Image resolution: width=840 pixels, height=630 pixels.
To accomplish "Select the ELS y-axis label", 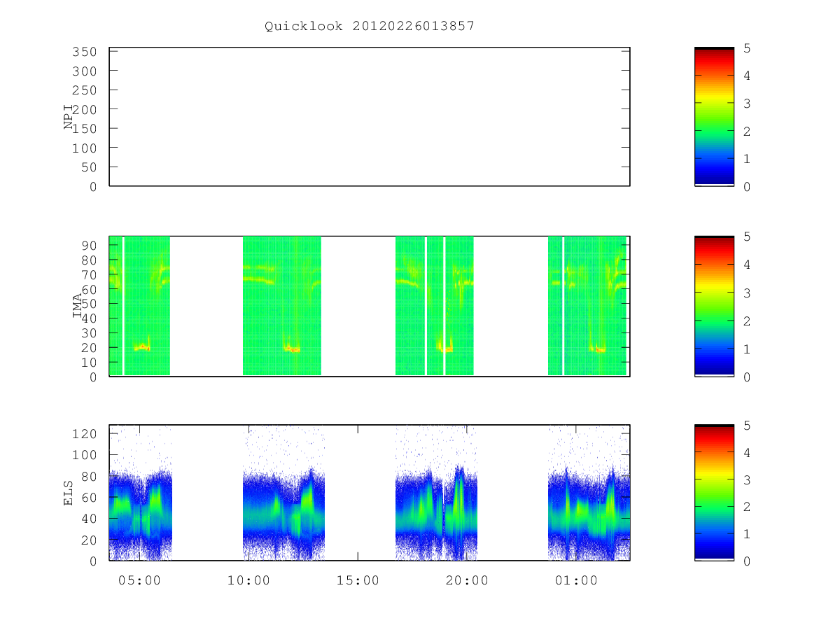I will click(69, 493).
